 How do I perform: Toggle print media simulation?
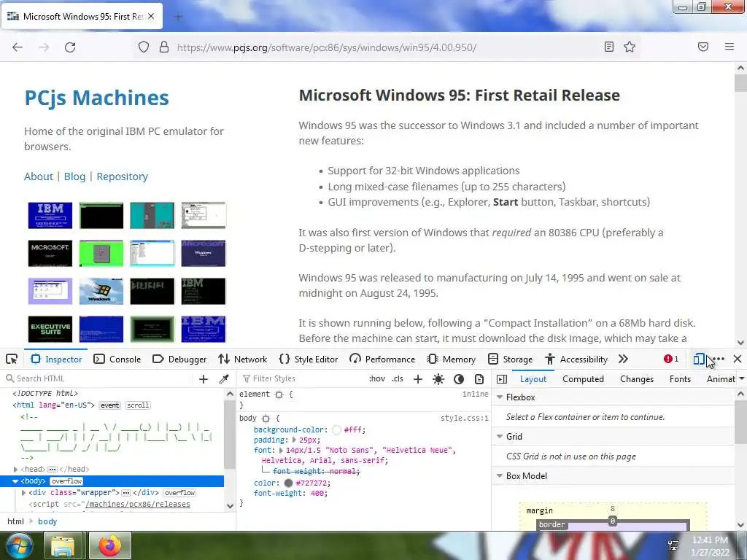pos(479,378)
